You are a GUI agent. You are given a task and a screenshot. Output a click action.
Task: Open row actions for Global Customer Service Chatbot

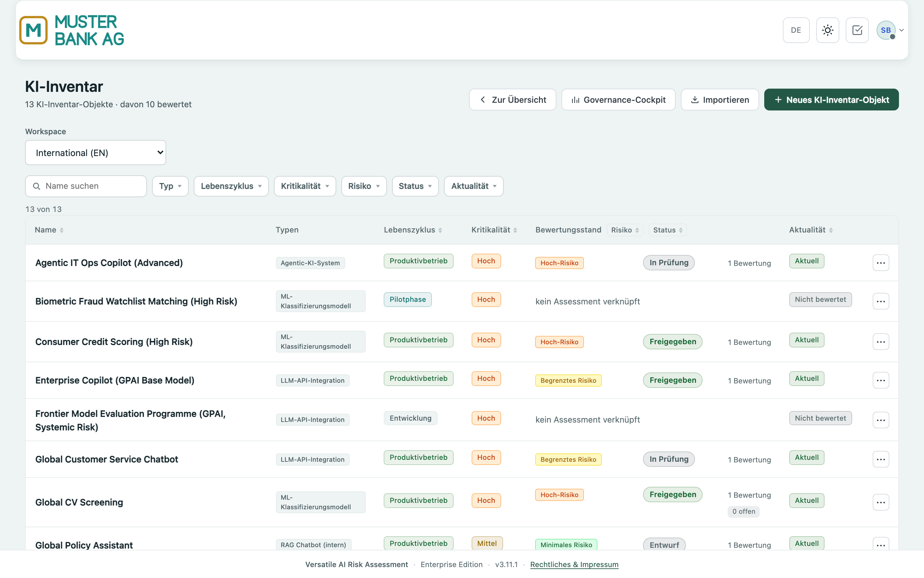(x=880, y=460)
